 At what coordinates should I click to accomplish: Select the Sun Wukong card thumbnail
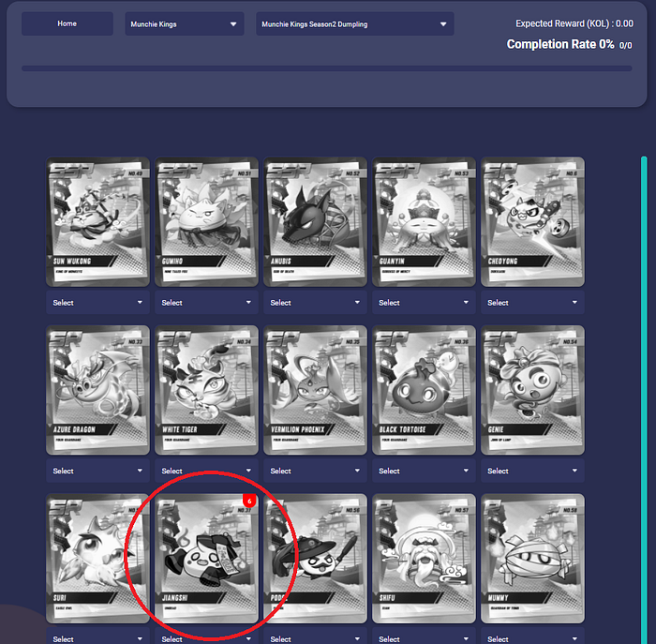(x=97, y=222)
